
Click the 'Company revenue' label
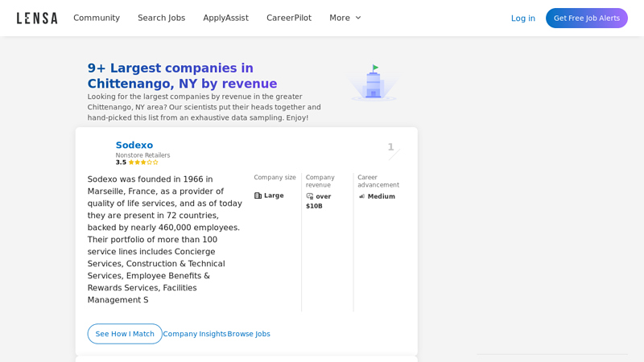(320, 181)
